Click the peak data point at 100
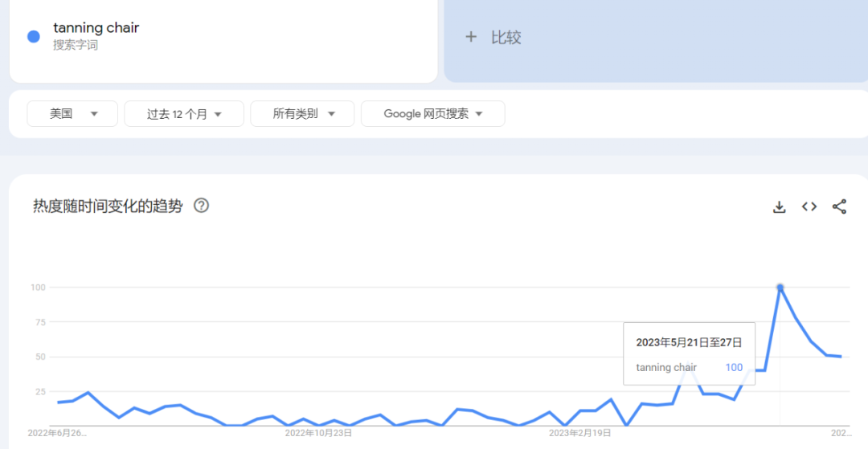 (x=780, y=287)
